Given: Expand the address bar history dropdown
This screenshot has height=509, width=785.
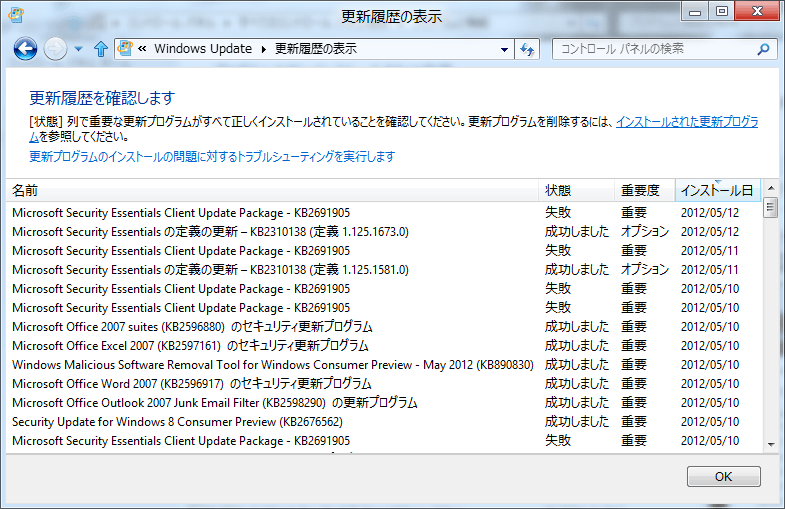Looking at the screenshot, I should [504, 49].
